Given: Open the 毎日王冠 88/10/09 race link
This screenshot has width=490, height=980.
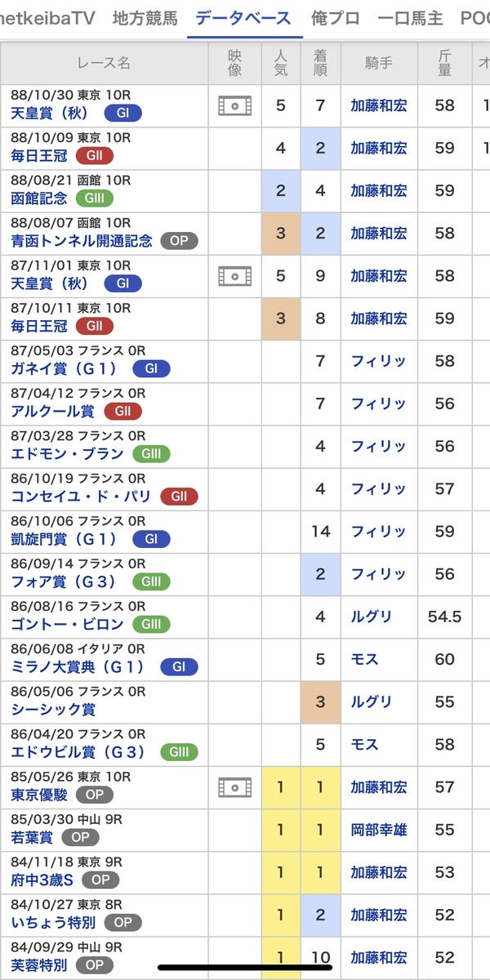Looking at the screenshot, I should pos(39,156).
